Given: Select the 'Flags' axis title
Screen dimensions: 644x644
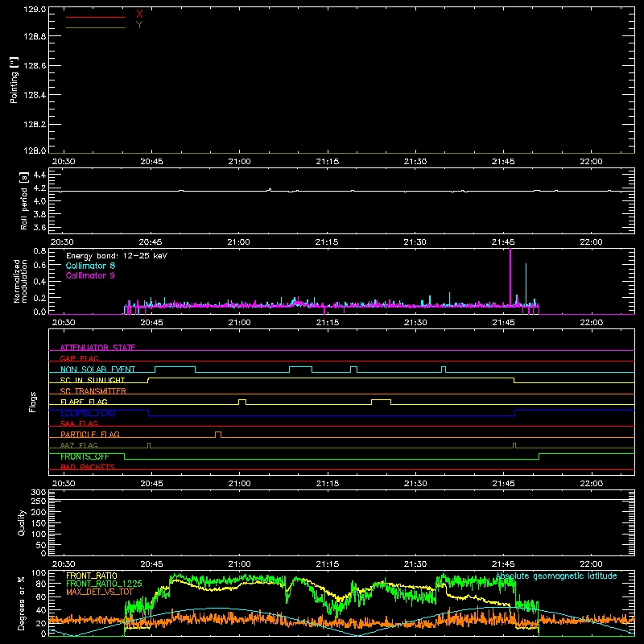Looking at the screenshot, I should pyautogui.click(x=32, y=402).
